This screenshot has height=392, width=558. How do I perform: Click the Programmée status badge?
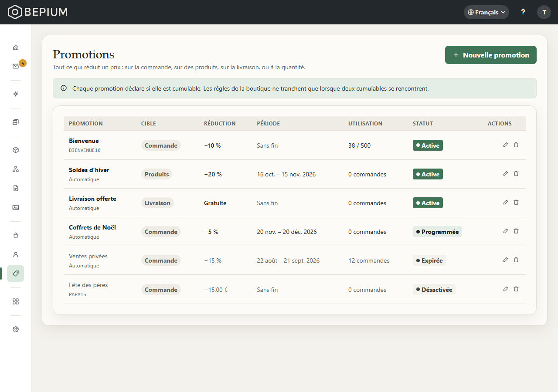437,232
